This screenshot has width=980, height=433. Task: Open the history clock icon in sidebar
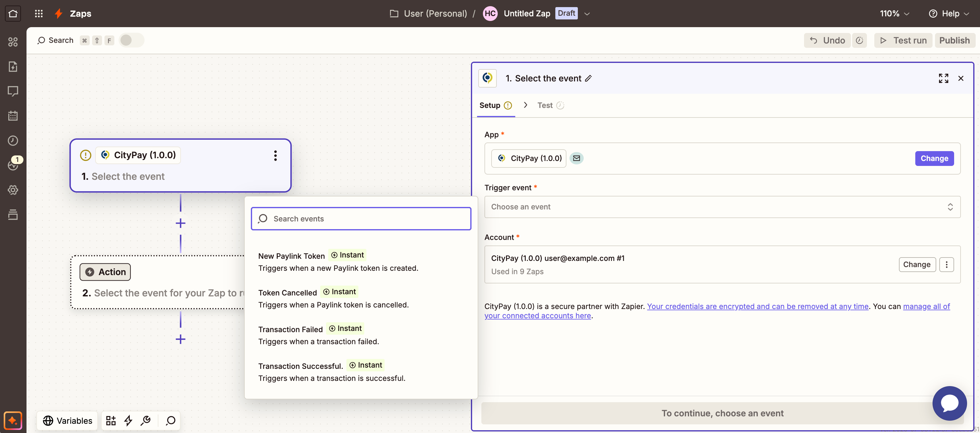click(13, 141)
